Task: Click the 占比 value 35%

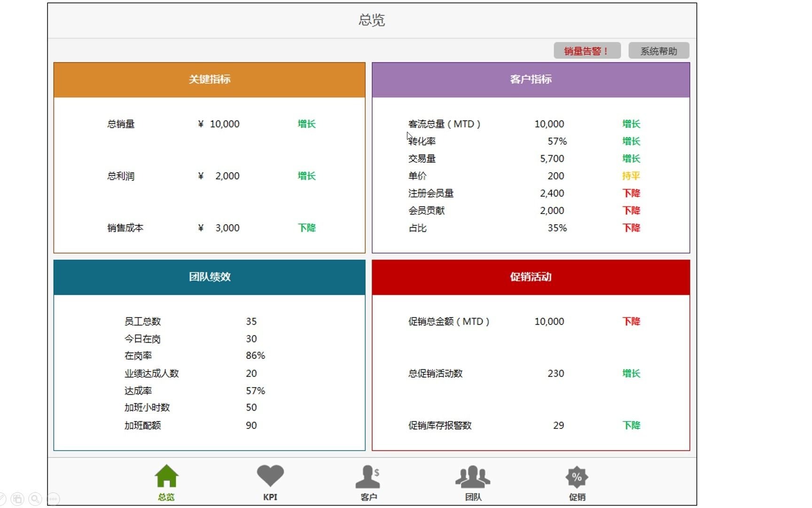Action: 557,228
